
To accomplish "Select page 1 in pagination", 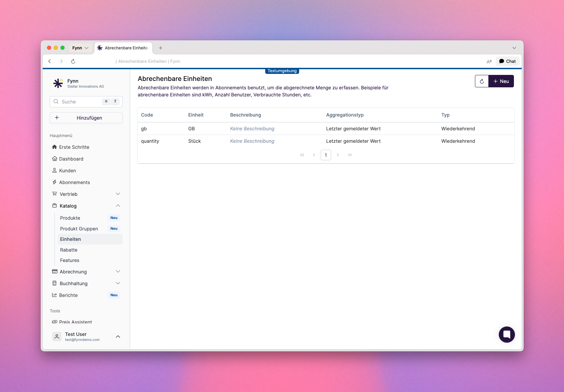I will coord(326,155).
